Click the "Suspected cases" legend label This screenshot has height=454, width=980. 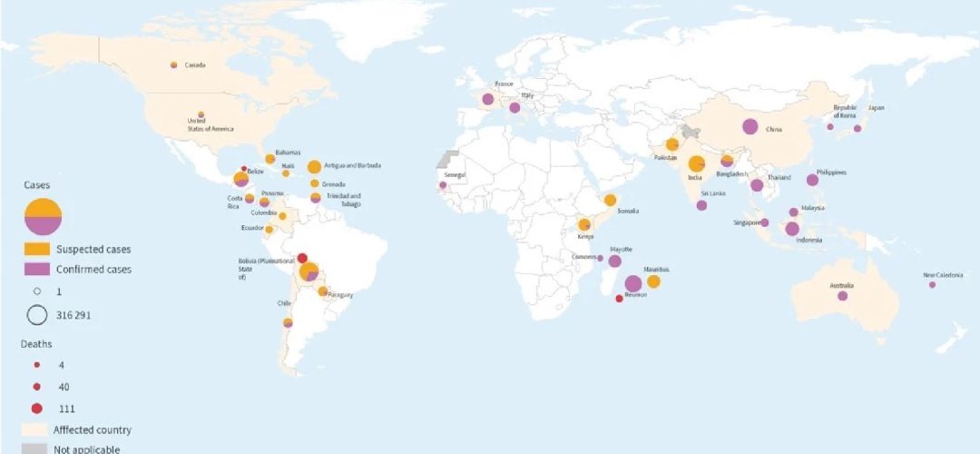click(x=93, y=249)
